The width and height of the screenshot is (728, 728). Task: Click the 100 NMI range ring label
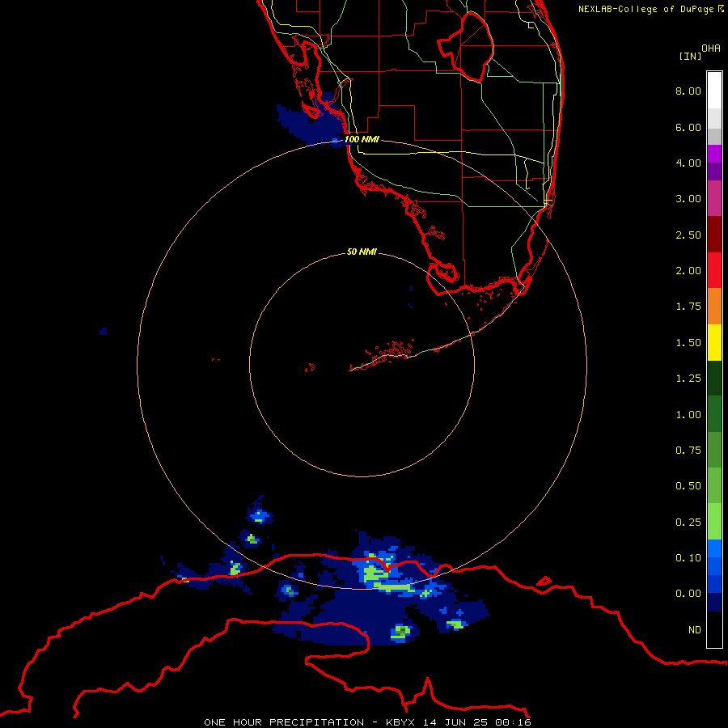(x=362, y=139)
